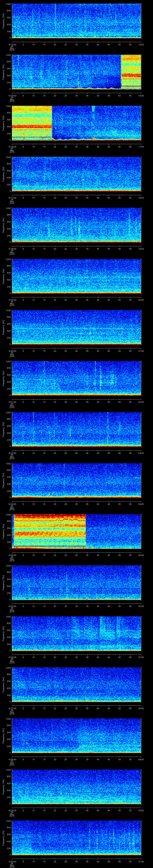This screenshot has width=153, height=868.
Task: Select the spectrogram panel starting at 6:17:00
Action: 77,174
